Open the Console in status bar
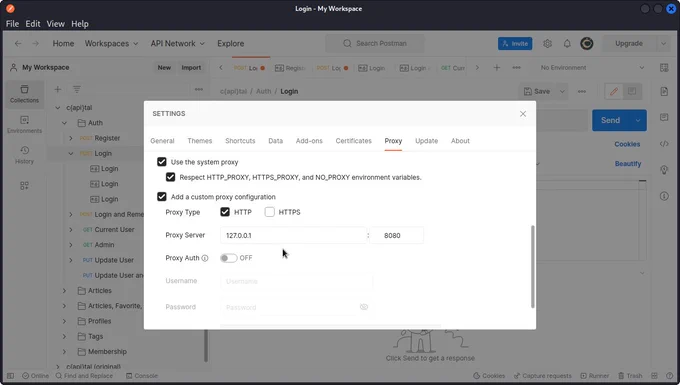Viewport: 680px width, 385px height. pos(142,376)
